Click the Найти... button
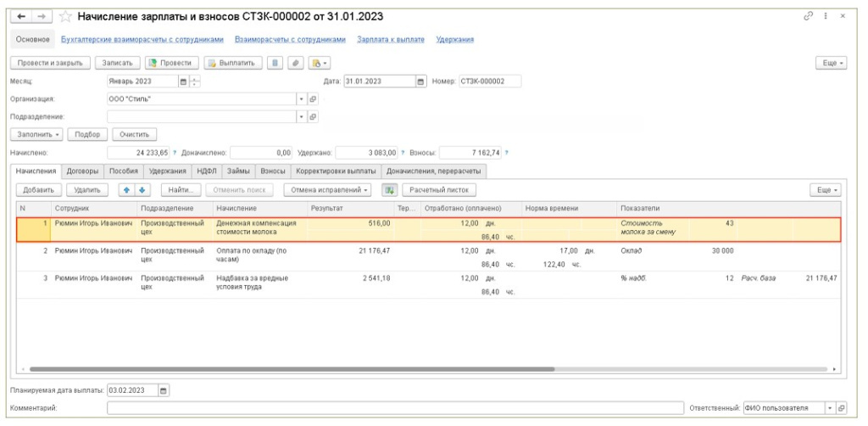 [181, 190]
